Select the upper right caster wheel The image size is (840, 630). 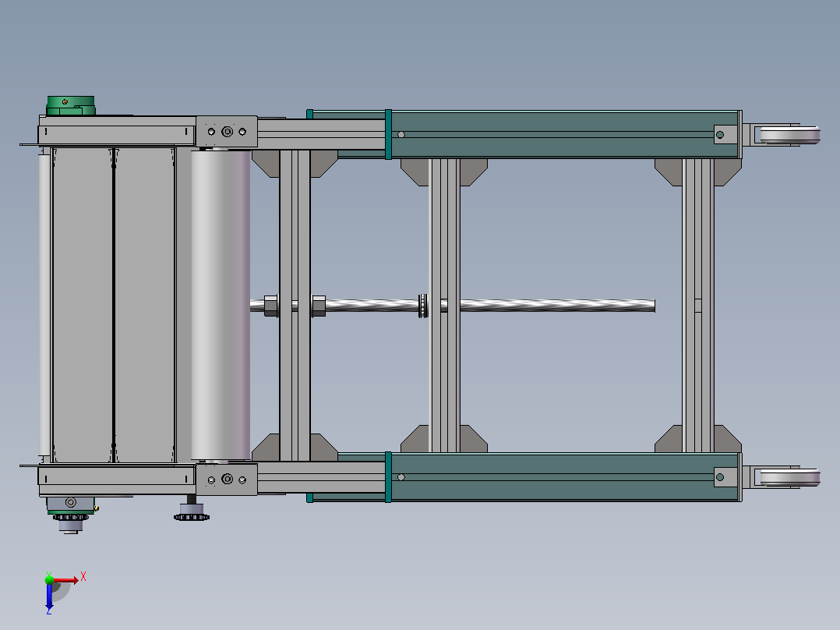pyautogui.click(x=789, y=135)
